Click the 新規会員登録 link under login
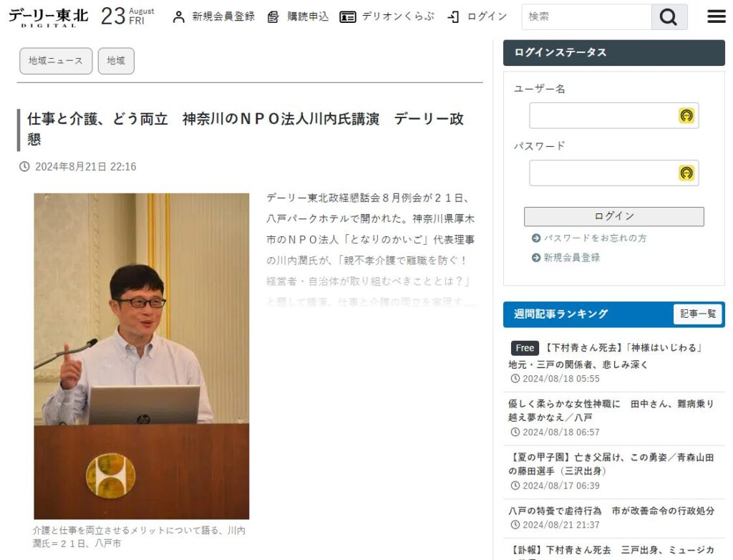 (x=571, y=258)
